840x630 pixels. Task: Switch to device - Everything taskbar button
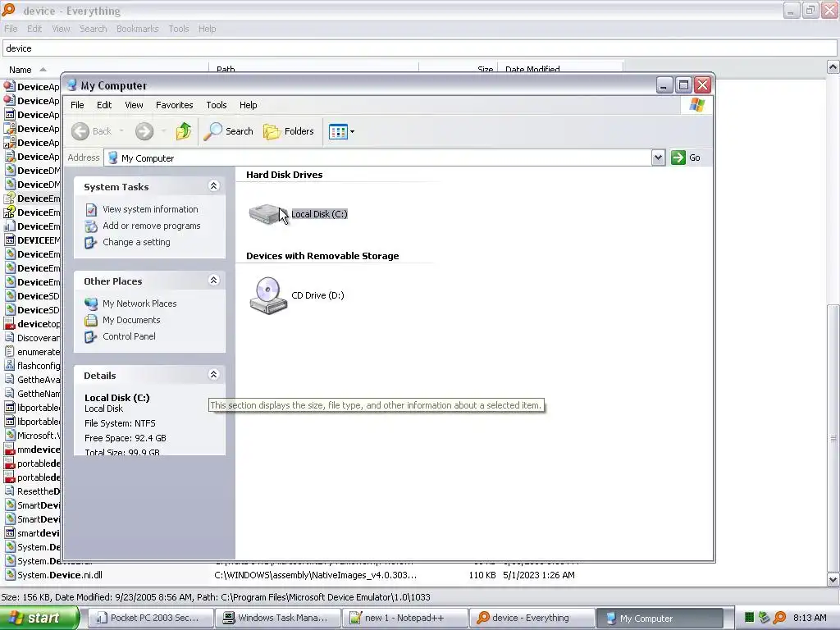pyautogui.click(x=532, y=619)
